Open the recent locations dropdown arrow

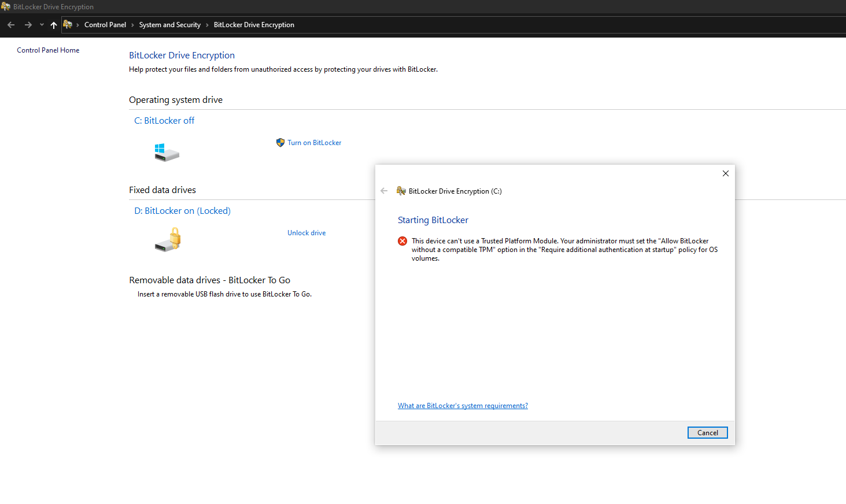point(42,25)
